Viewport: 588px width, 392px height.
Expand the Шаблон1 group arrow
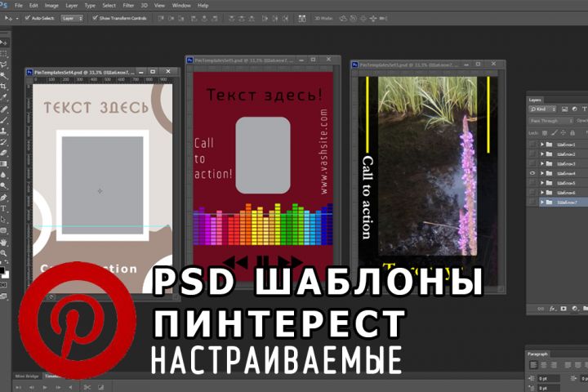click(x=542, y=145)
